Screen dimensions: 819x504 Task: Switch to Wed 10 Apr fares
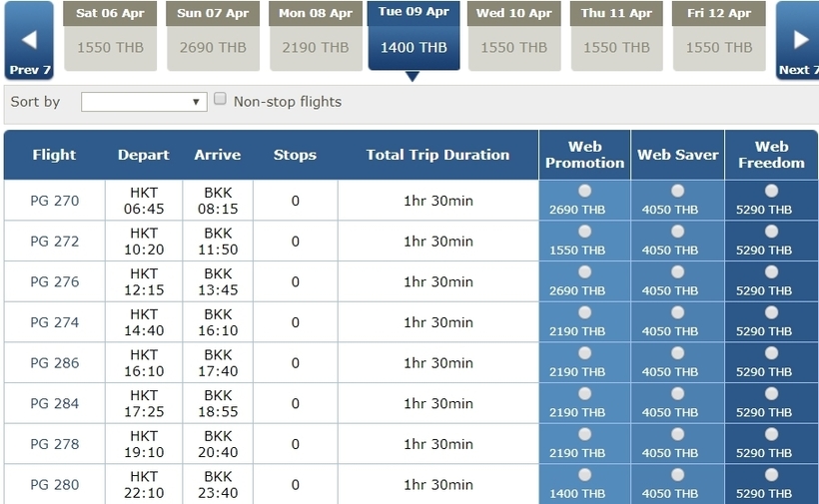point(514,36)
